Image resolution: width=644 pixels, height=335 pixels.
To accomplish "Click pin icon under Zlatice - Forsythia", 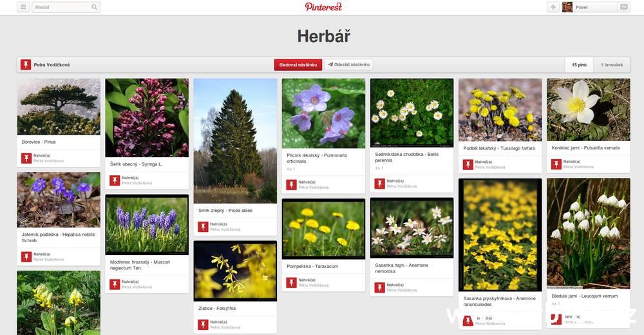I will tap(203, 325).
